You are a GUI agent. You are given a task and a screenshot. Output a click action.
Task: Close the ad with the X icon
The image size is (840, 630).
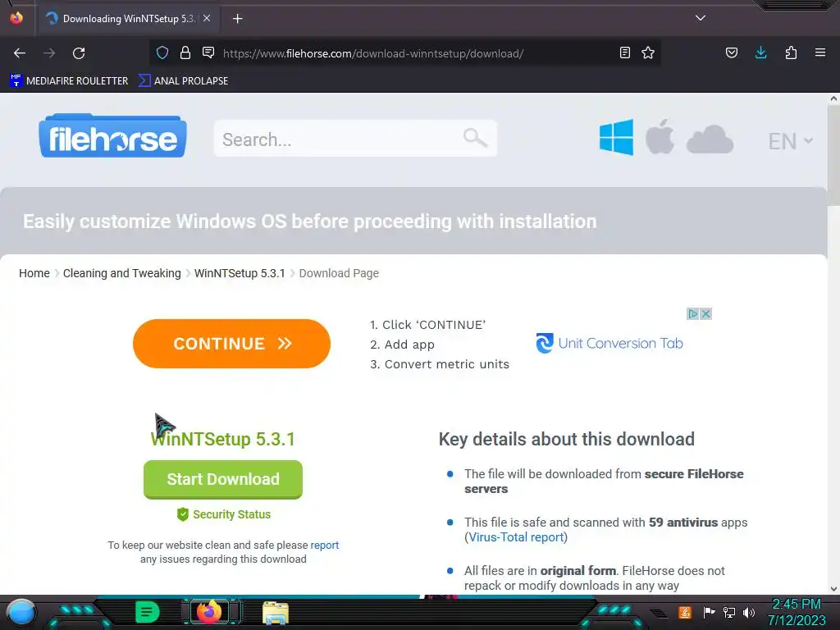706,313
